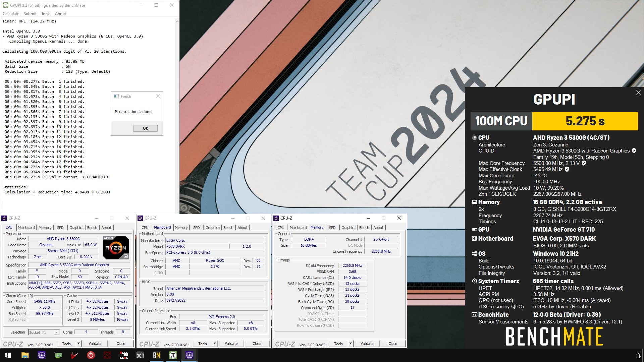
Task: Open the red checkmark taskbar icon
Action: 74,355
